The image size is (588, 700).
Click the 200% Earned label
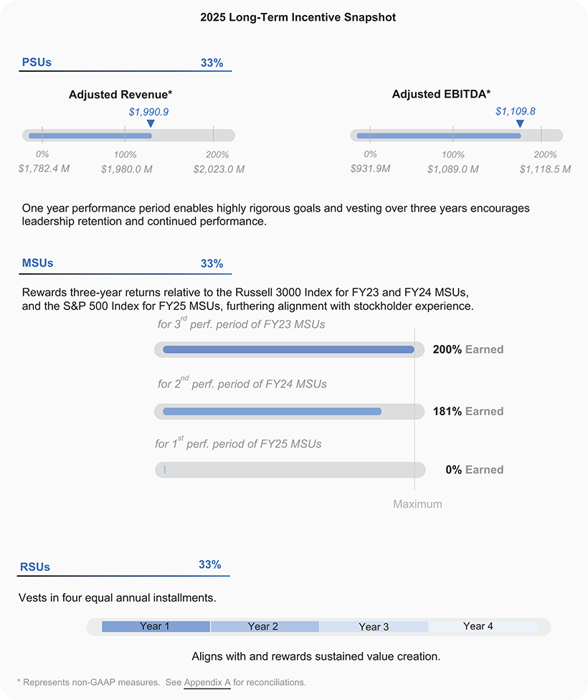(468, 350)
